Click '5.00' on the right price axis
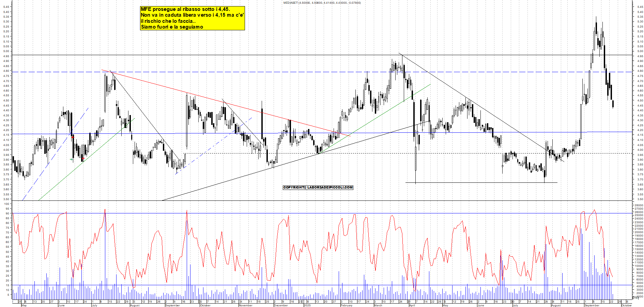This screenshot has height=307, width=644. [640, 51]
